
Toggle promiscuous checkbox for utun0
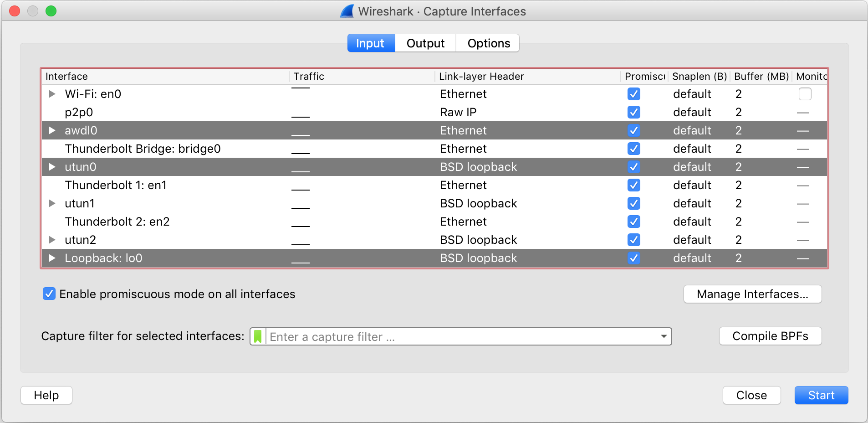633,167
